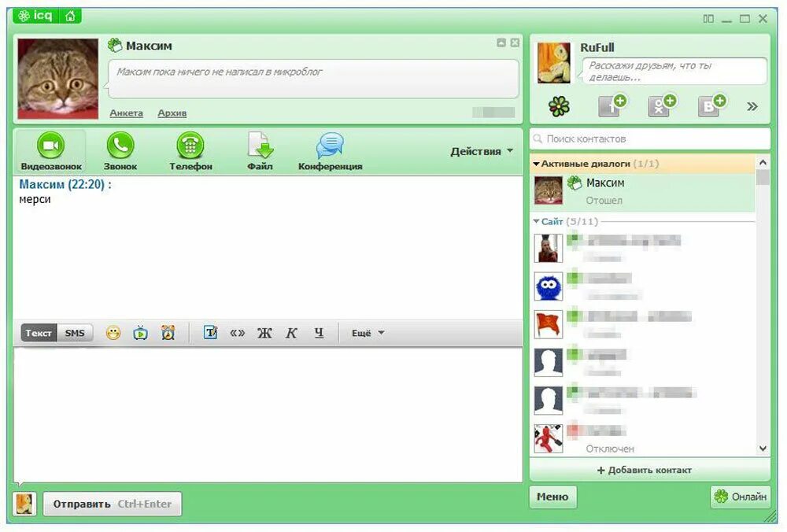Image resolution: width=787 pixels, height=532 pixels.
Task: Click the icq logo tab
Action: (35, 16)
